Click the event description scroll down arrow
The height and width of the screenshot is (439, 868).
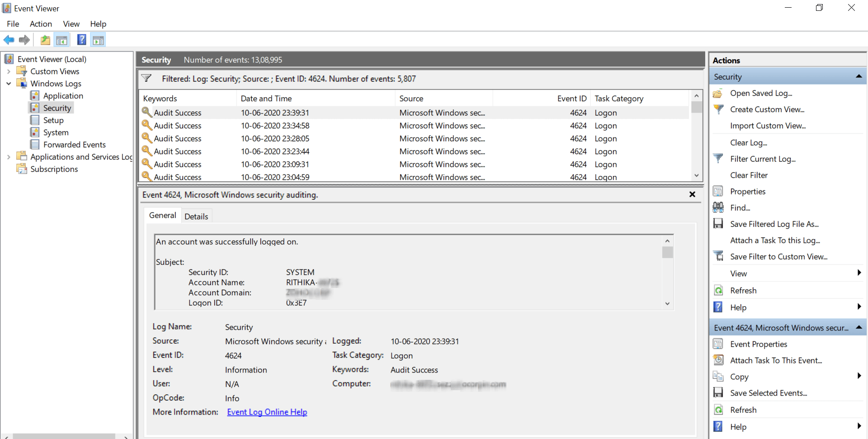[668, 304]
